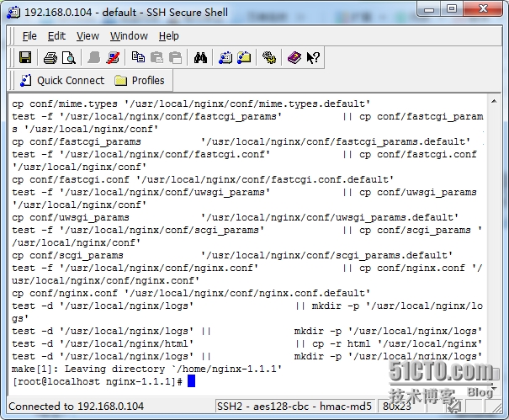Viewport: 509px width, 420px height.
Task: Open the Profiles button
Action: click(140, 80)
